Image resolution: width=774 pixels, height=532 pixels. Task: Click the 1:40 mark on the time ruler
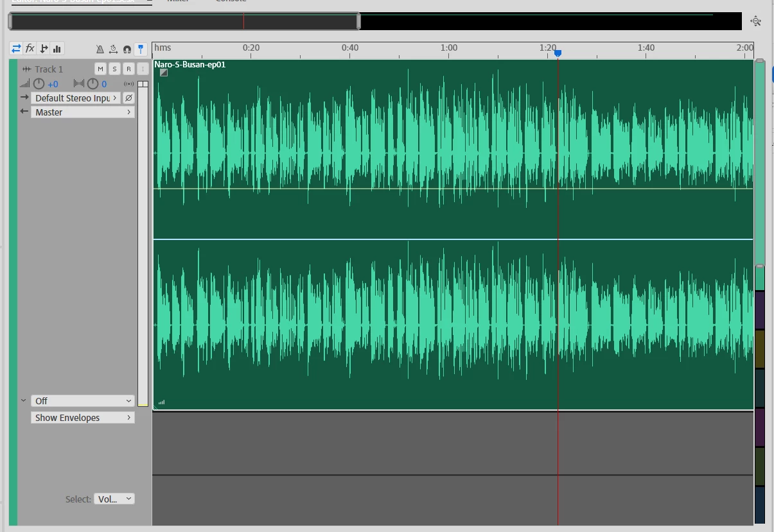pos(646,47)
